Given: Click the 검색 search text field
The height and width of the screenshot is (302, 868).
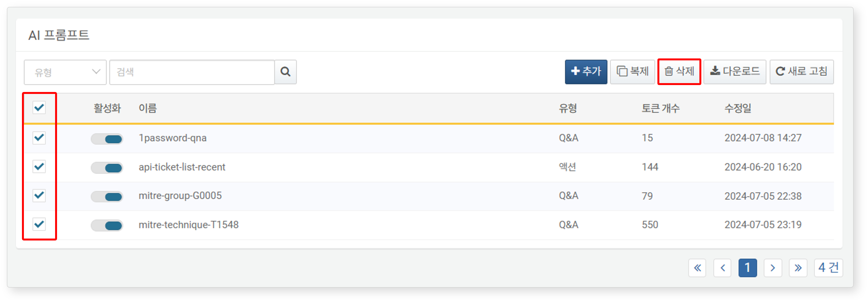Looking at the screenshot, I should tap(192, 72).
